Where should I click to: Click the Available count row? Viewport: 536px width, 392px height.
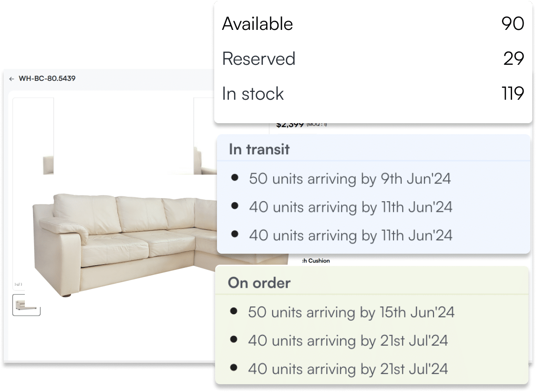tap(373, 24)
